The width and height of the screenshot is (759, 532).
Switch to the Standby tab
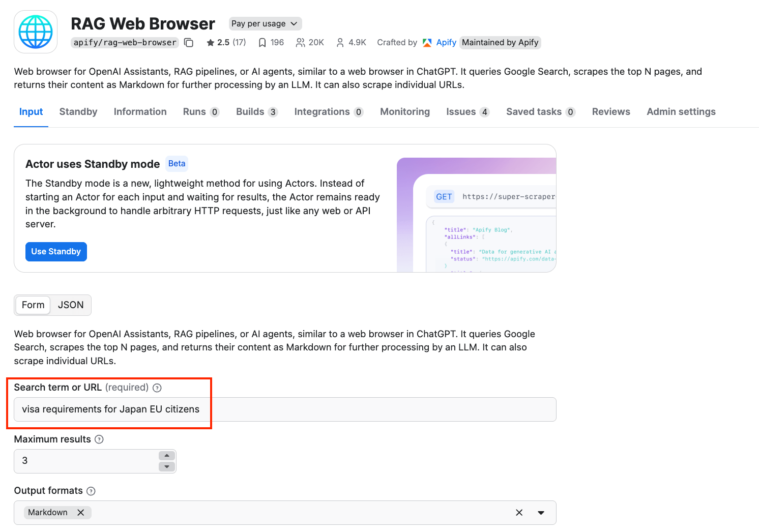click(x=78, y=111)
